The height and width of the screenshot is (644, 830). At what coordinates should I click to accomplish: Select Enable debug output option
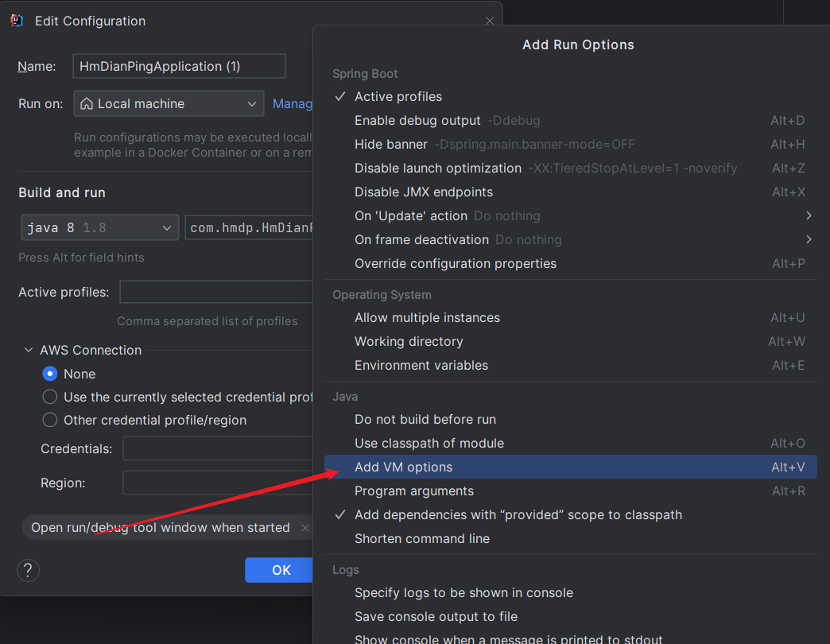571,121
